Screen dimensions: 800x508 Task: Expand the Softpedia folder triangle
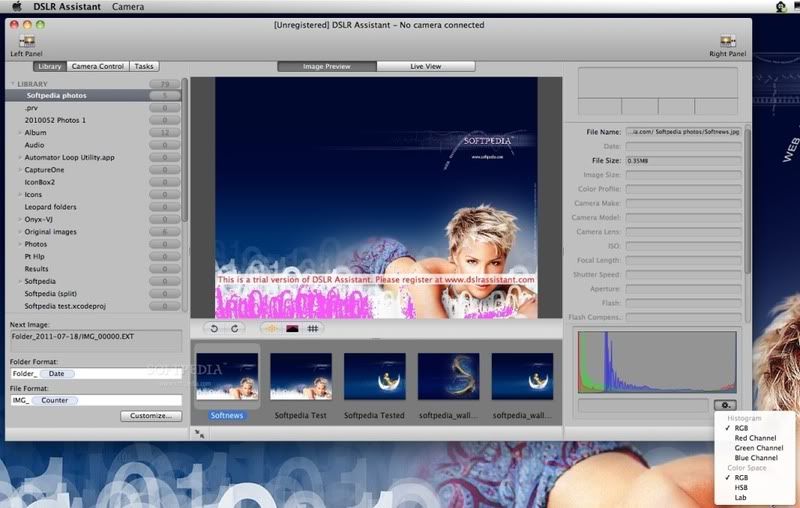click(x=20, y=282)
